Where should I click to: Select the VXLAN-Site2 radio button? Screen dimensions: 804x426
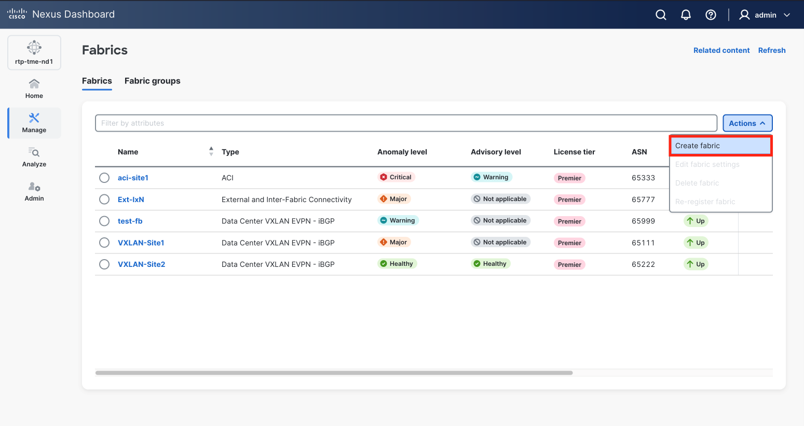pos(104,264)
